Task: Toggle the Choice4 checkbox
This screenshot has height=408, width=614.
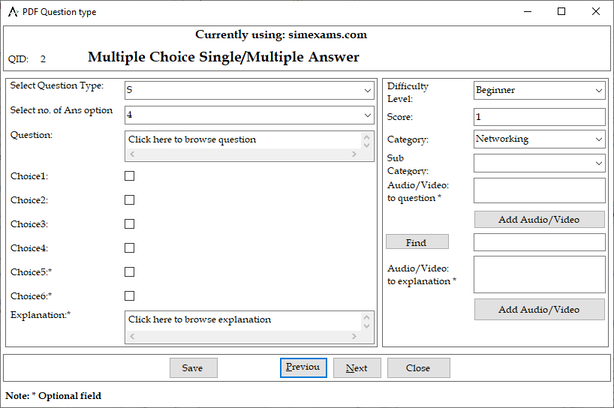Action: point(129,248)
